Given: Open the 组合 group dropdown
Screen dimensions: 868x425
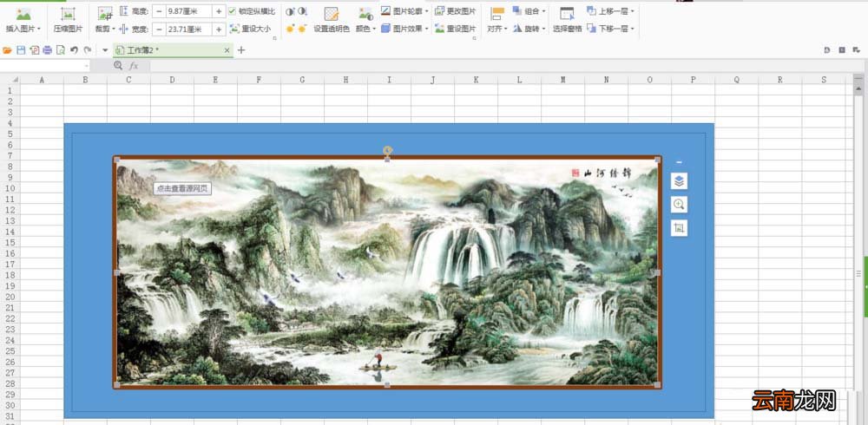Looking at the screenshot, I should pyautogui.click(x=529, y=11).
